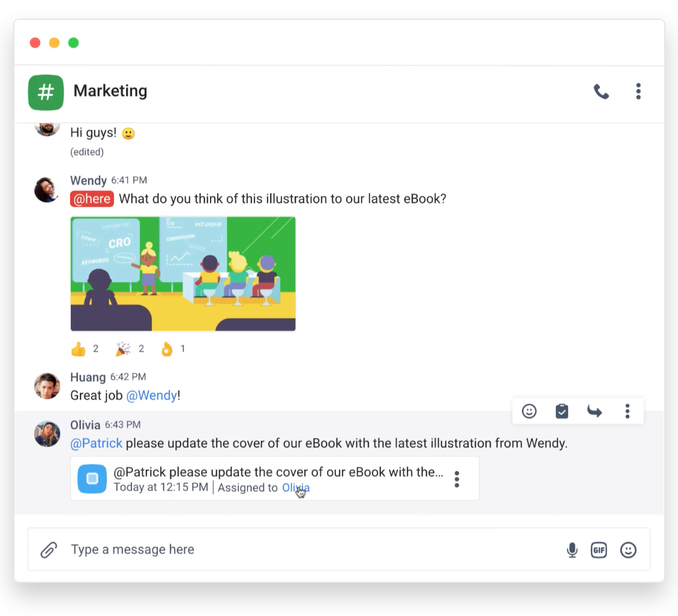Open the channel options kebab menu
Viewport: 678px width, 616px height.
point(638,92)
